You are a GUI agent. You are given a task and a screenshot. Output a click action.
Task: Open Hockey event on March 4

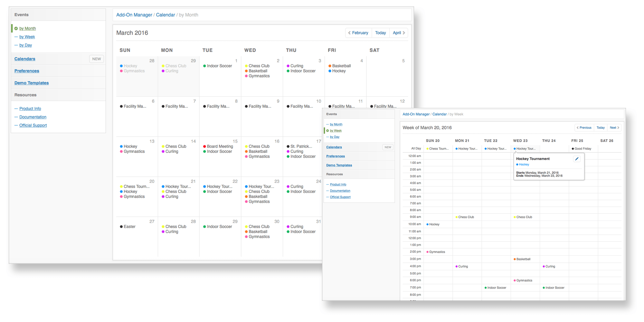coord(337,71)
